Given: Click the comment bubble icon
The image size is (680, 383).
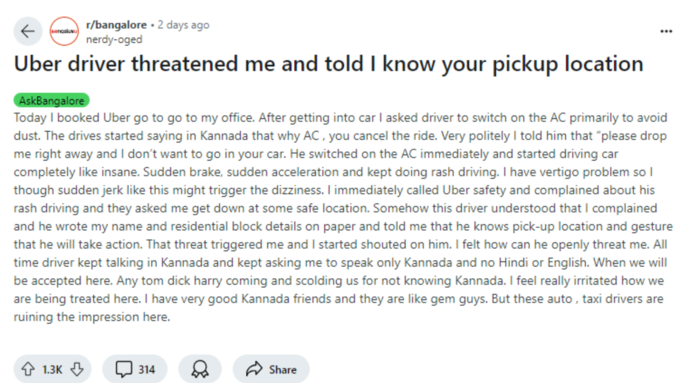Looking at the screenshot, I should point(124,369).
